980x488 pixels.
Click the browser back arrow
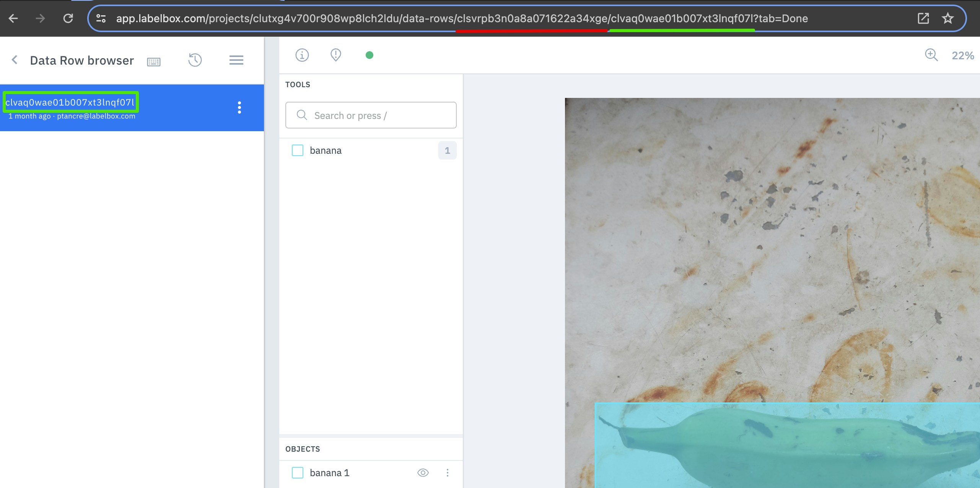(x=13, y=18)
